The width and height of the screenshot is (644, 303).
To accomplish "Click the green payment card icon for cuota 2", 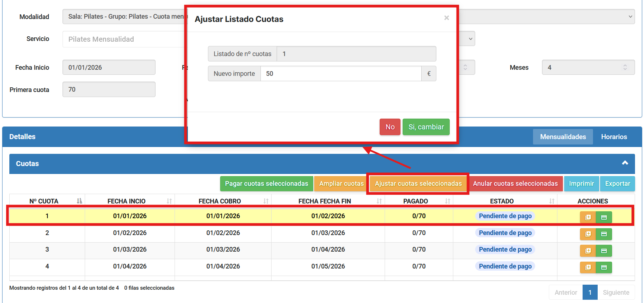I will [604, 234].
